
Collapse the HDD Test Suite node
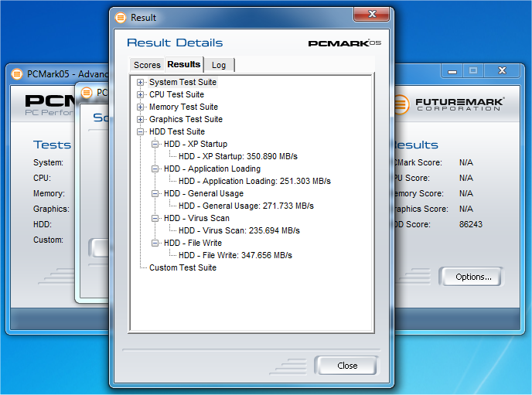[140, 132]
